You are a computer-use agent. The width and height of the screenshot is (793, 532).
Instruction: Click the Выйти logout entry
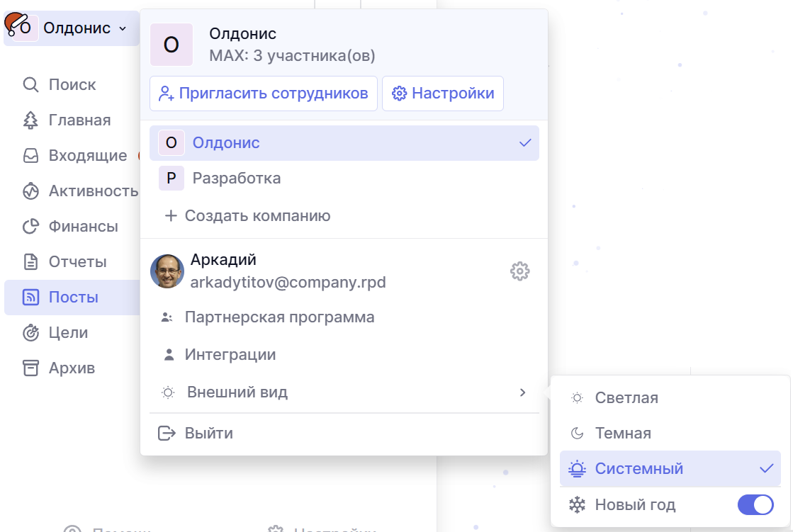208,434
